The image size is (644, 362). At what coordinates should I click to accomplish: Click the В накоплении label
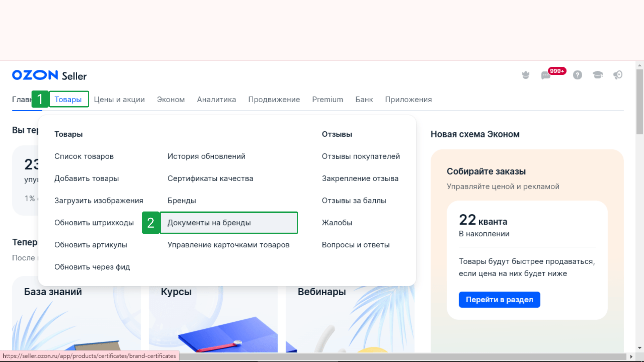tap(484, 234)
